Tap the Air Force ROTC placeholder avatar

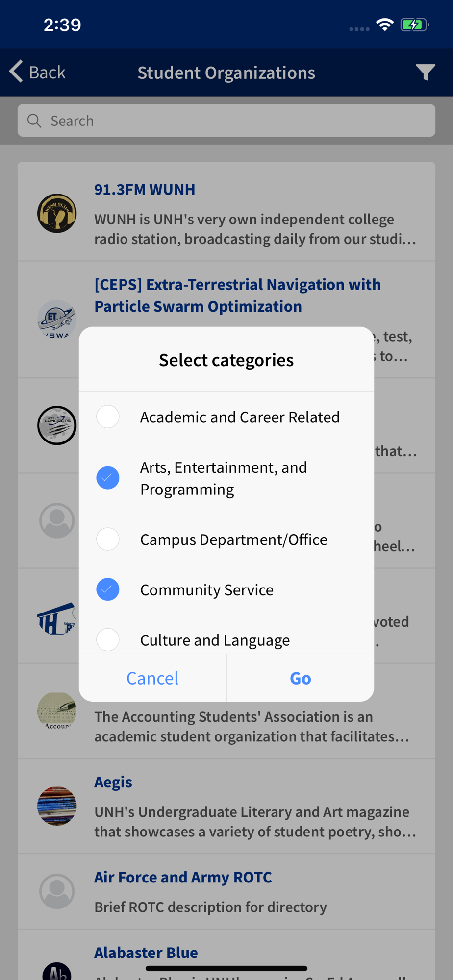pyautogui.click(x=57, y=891)
